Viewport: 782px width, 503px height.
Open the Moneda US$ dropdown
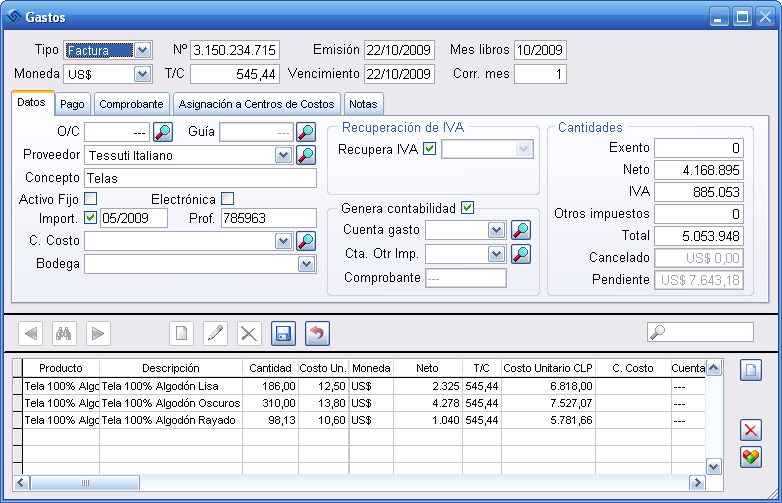point(143,74)
